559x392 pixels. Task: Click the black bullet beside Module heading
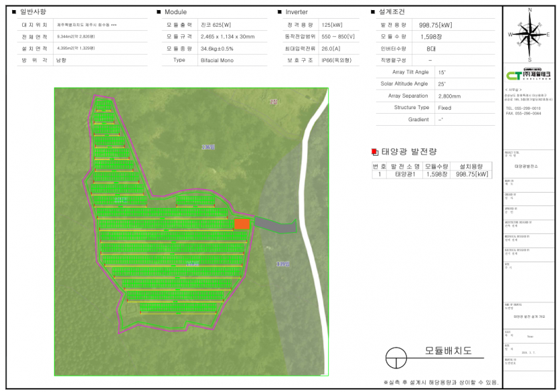pyautogui.click(x=159, y=12)
